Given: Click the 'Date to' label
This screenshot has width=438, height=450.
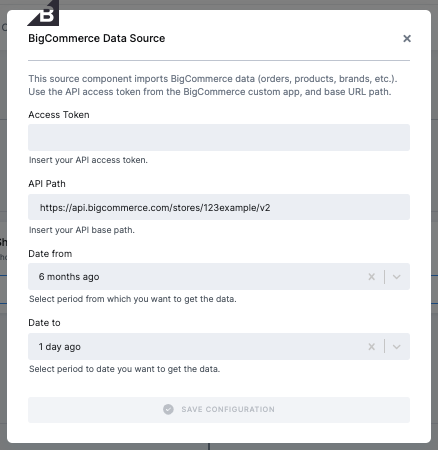Looking at the screenshot, I should pos(44,323).
